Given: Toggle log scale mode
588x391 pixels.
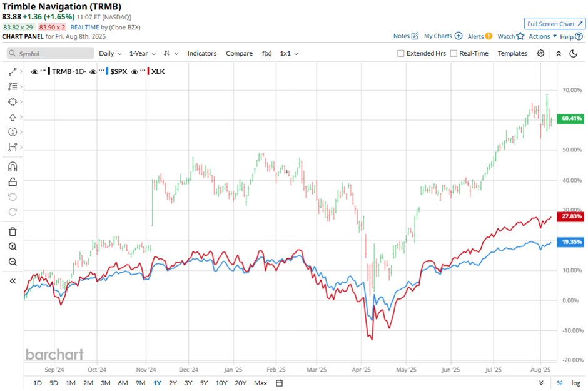Looking at the screenshot, I should pos(576,383).
